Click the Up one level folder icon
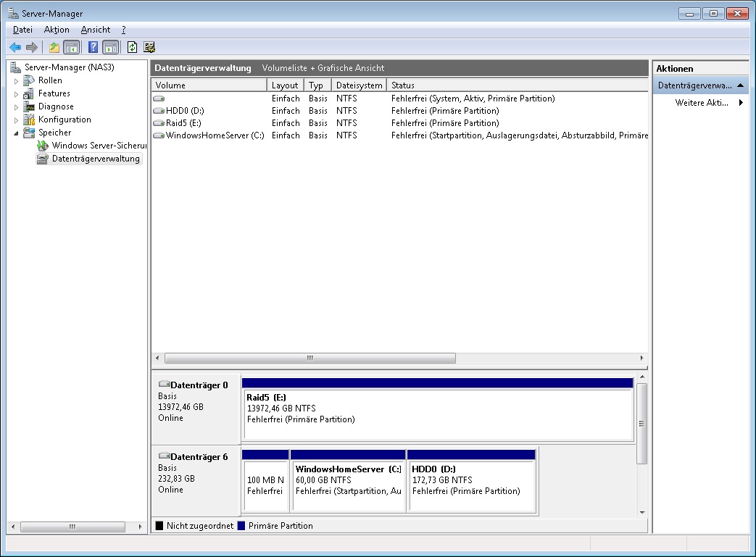 pos(54,47)
